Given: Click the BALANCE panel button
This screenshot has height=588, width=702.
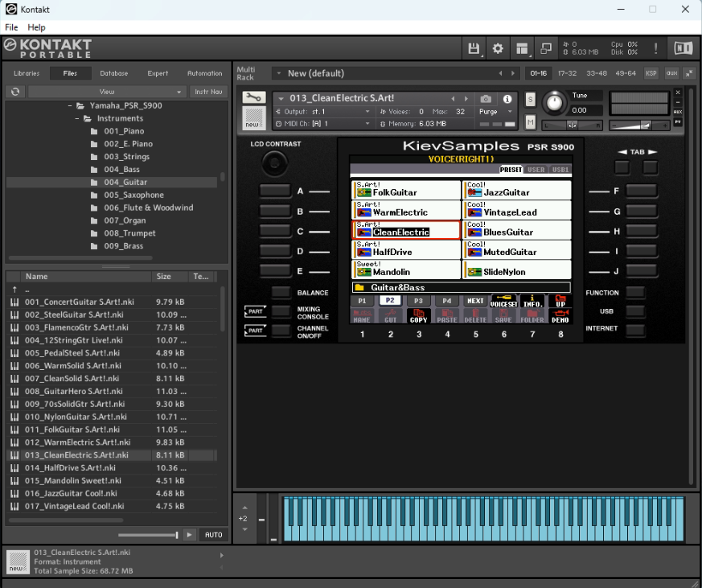Looking at the screenshot, I should (x=281, y=293).
